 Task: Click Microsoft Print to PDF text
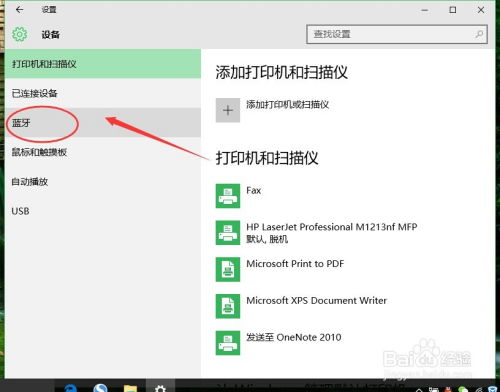[x=295, y=264]
